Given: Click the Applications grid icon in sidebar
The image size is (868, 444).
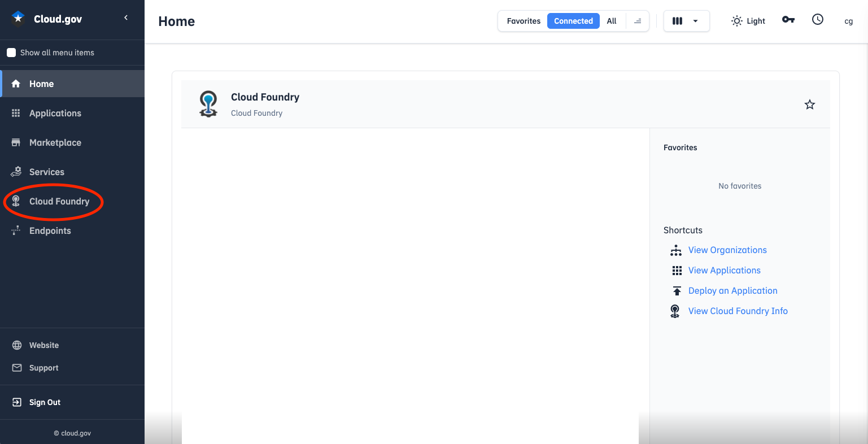Looking at the screenshot, I should click(x=16, y=113).
